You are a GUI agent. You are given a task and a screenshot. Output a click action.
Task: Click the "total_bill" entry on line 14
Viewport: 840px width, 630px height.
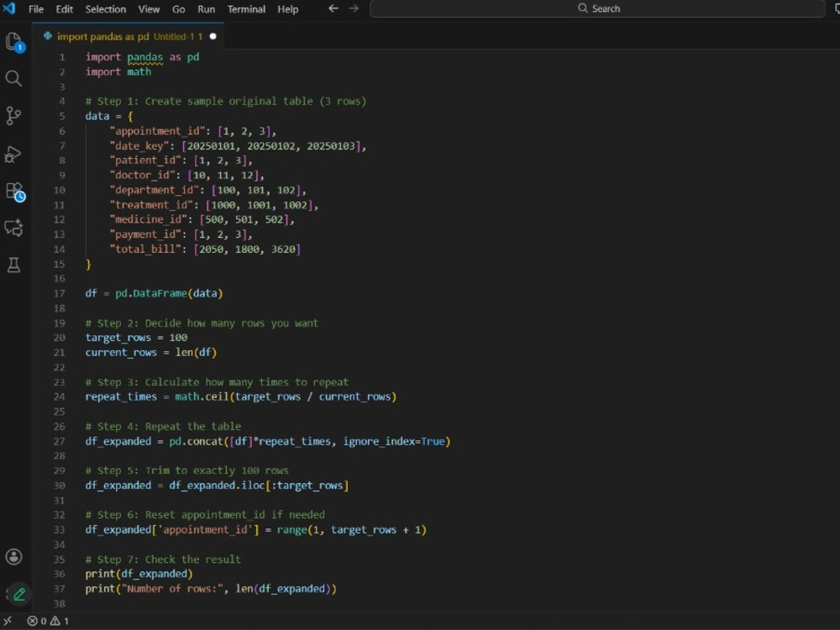205,249
